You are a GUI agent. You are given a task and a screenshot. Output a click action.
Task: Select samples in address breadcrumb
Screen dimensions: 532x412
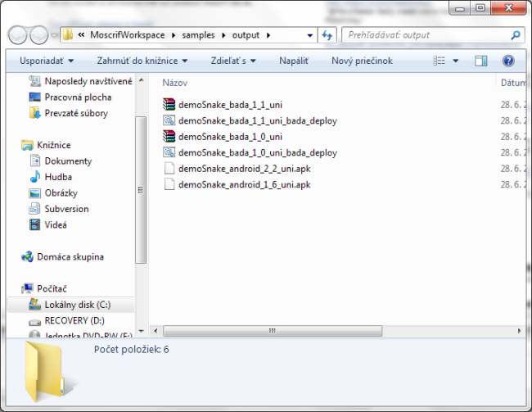(x=198, y=35)
